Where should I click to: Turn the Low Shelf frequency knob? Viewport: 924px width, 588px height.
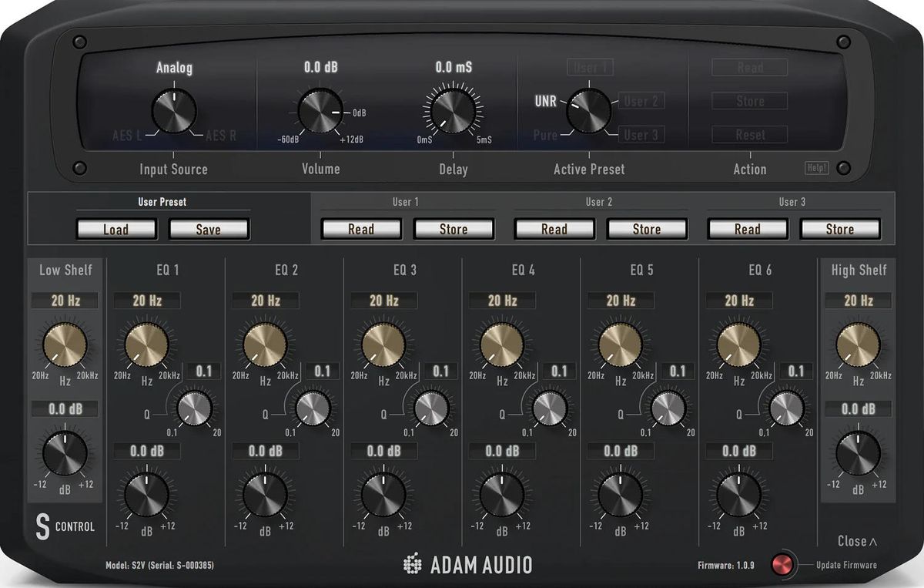click(65, 345)
